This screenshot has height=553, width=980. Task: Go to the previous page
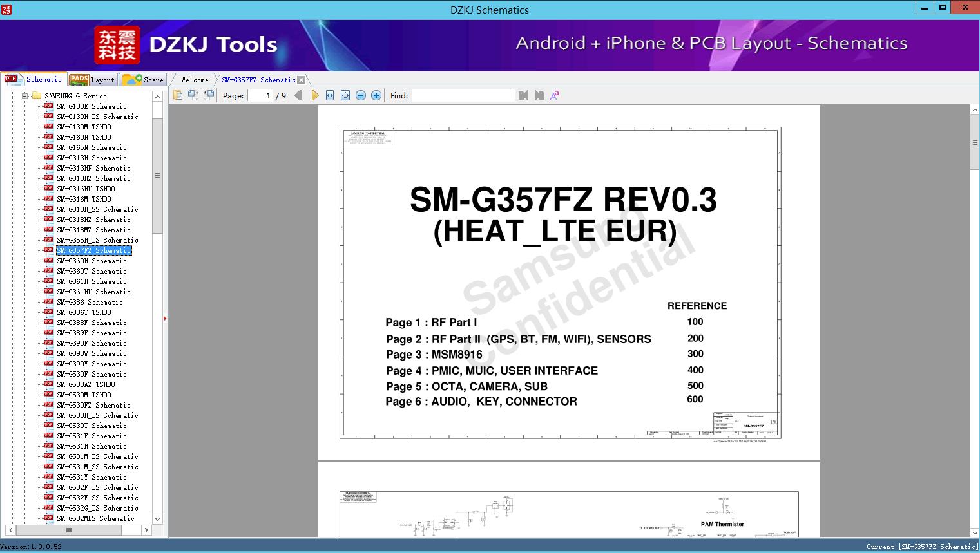[298, 95]
